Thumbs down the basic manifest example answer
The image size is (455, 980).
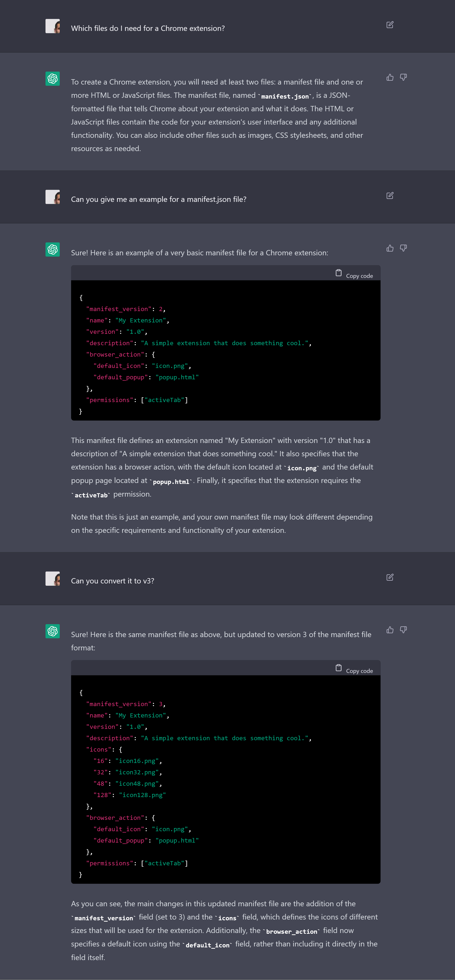[403, 249]
